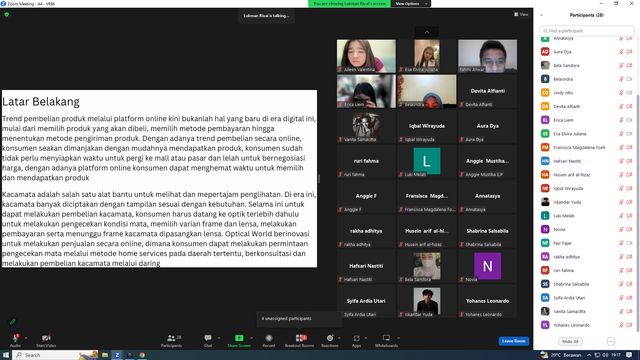Expand the Whiteboards options arrow
640x360 pixels.
click(x=398, y=338)
